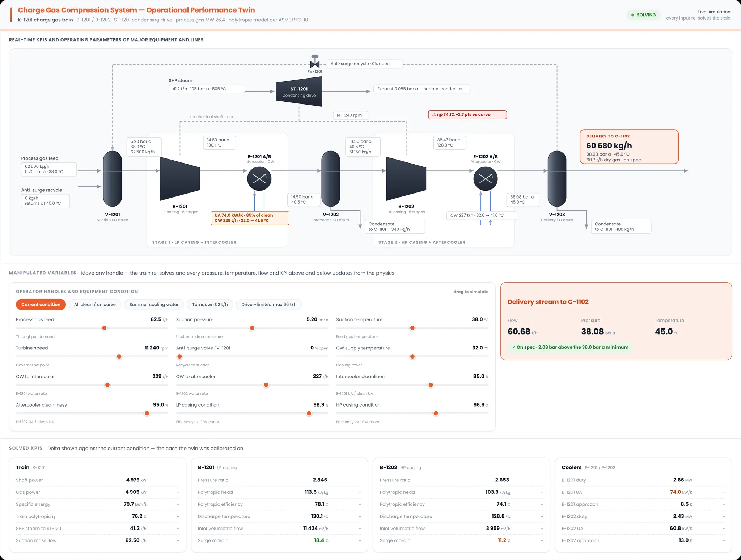
Task: Click the Aftercooler cleanliness slider handle
Action: coord(147,413)
